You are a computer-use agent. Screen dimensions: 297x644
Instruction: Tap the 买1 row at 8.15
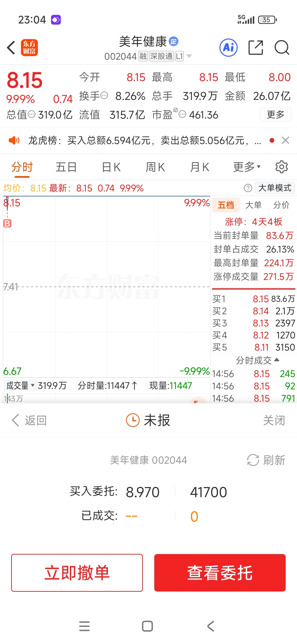254,299
